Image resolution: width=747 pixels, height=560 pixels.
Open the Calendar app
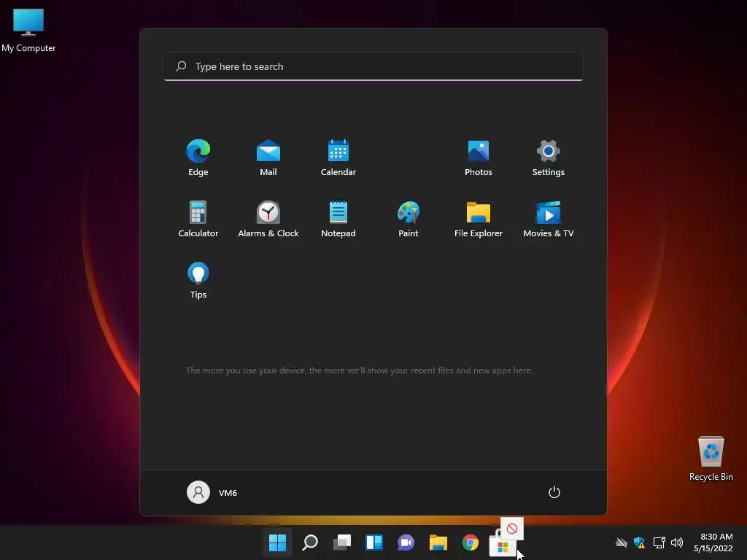[338, 158]
